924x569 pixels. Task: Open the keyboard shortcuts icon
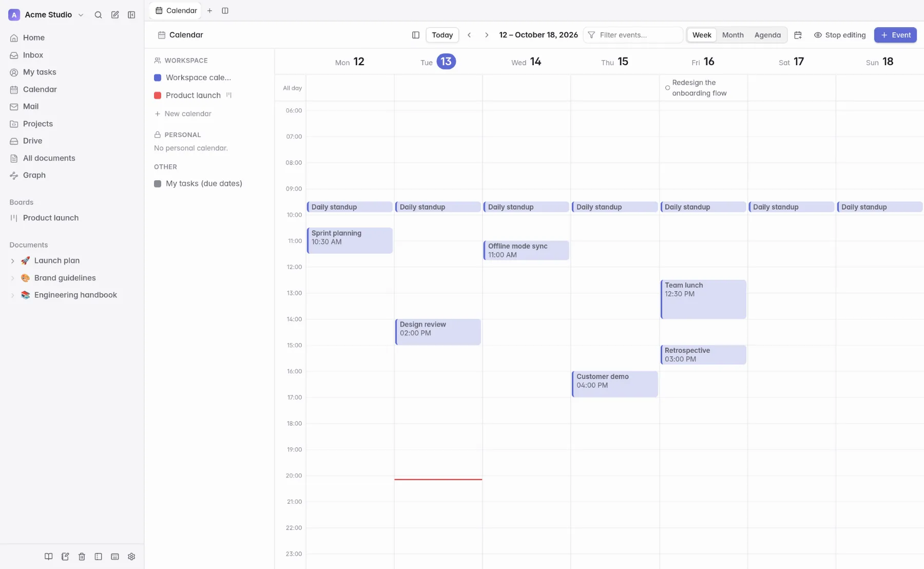tap(115, 557)
